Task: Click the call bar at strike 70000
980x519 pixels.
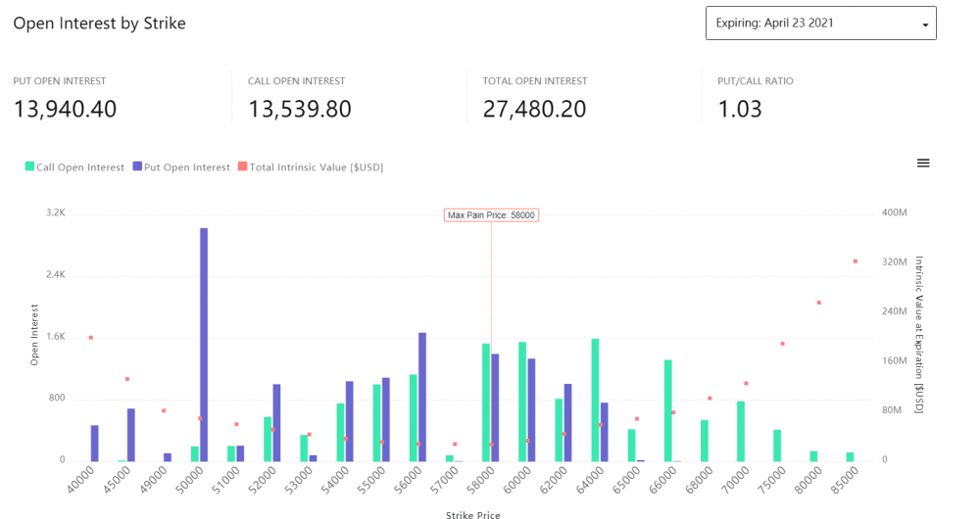Action: click(741, 431)
